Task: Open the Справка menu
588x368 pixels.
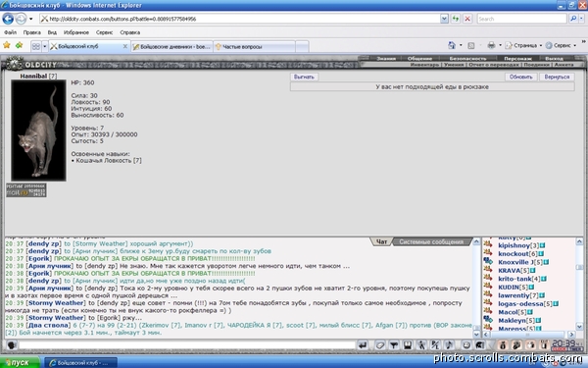Action: click(130, 32)
